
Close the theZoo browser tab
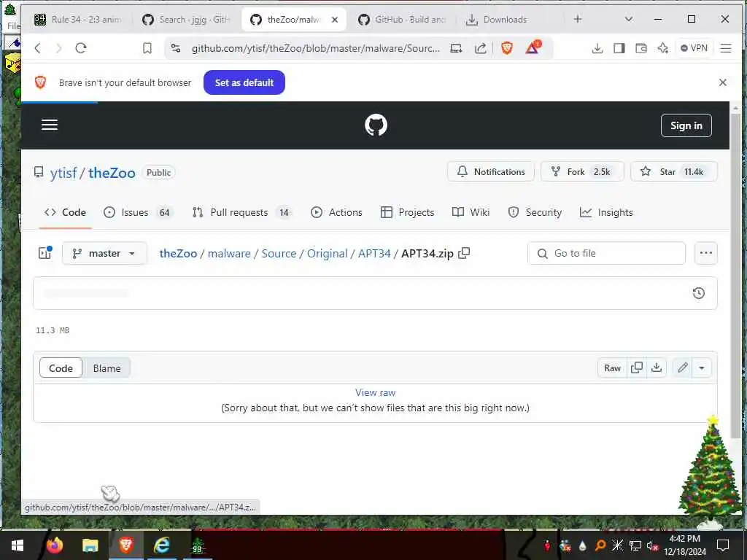pyautogui.click(x=335, y=20)
